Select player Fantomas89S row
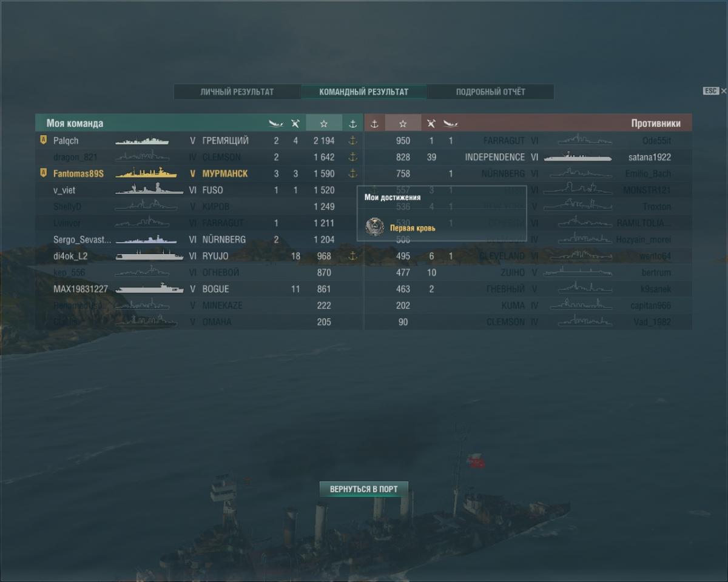Image resolution: width=728 pixels, height=582 pixels. pos(199,173)
